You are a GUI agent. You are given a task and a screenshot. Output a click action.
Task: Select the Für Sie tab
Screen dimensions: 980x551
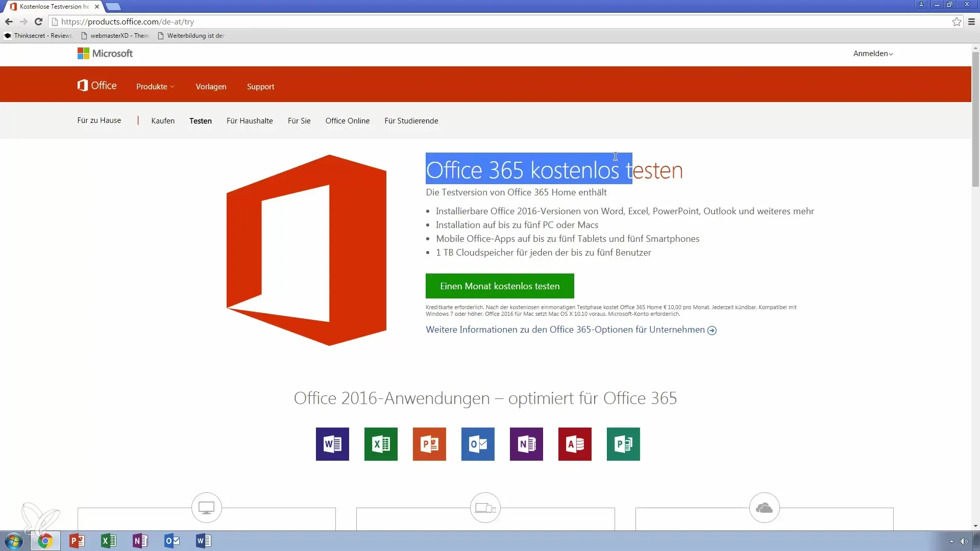[299, 121]
